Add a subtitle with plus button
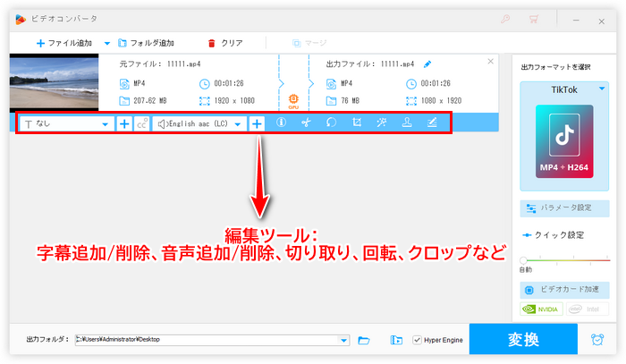Viewport: 626px width, 364px height. coord(124,123)
